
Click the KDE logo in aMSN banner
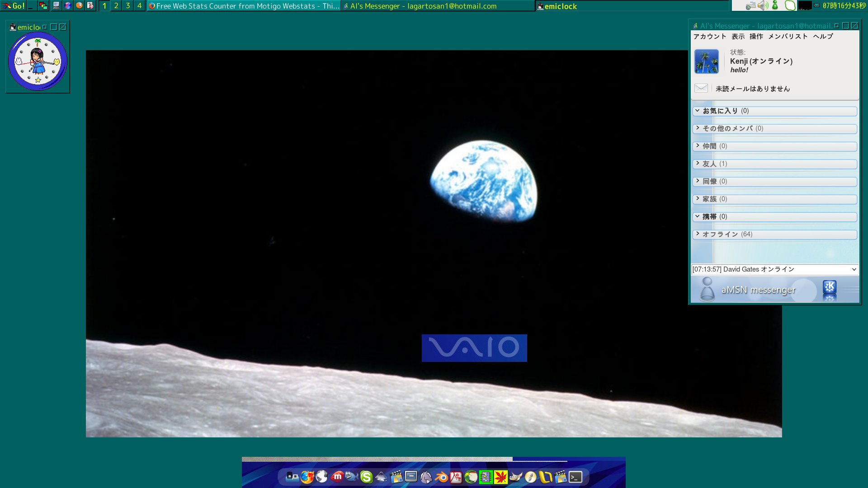click(829, 287)
